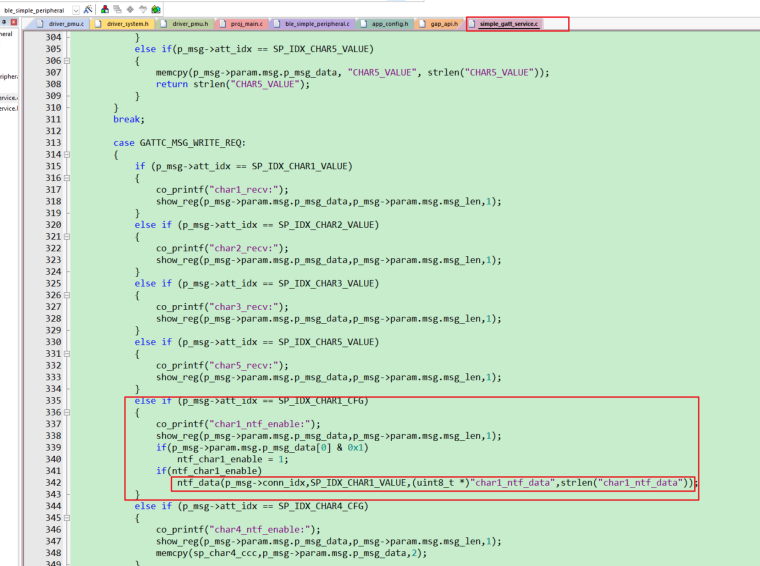Click 'SP_IDX_CHAR5_VALUE' condition on line 330
760x566 pixels.
326,342
